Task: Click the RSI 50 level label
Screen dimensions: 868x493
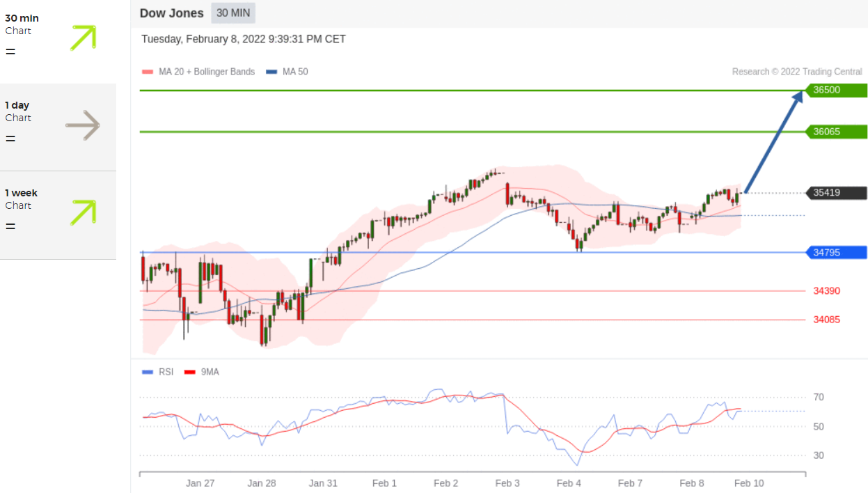Action: click(x=819, y=426)
